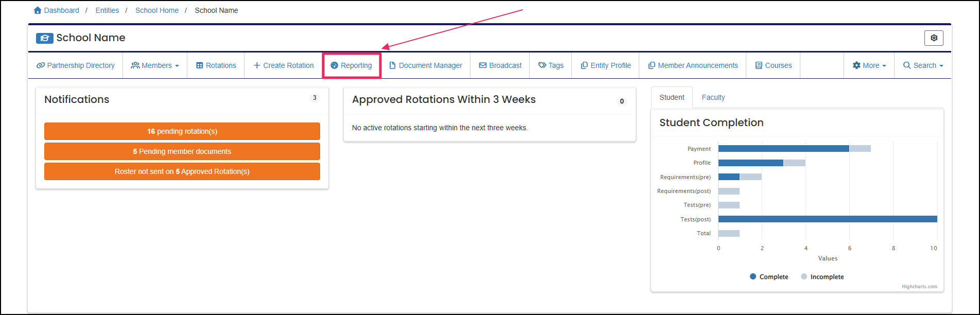This screenshot has height=315, width=980.
Task: Click the 5 Pending member documents button
Action: [182, 151]
